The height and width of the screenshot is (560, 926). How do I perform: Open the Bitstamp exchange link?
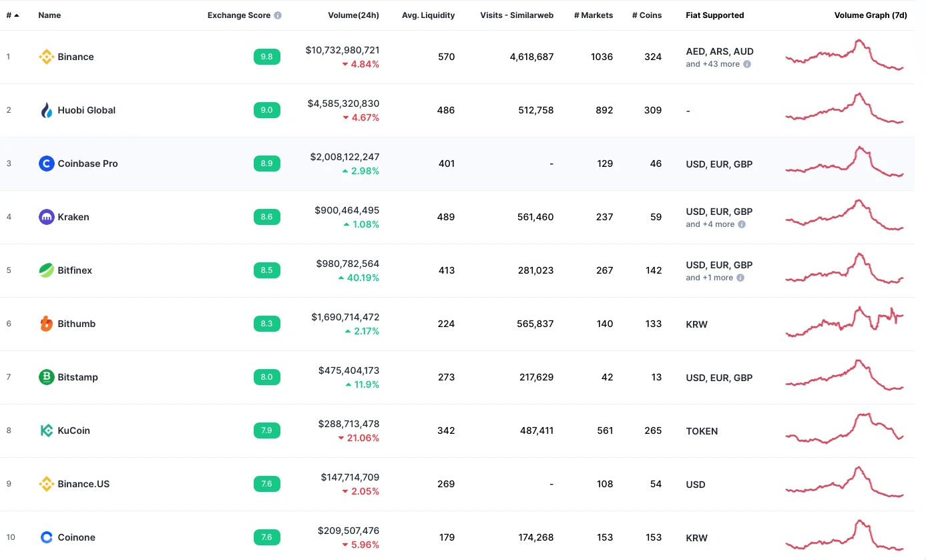(78, 377)
